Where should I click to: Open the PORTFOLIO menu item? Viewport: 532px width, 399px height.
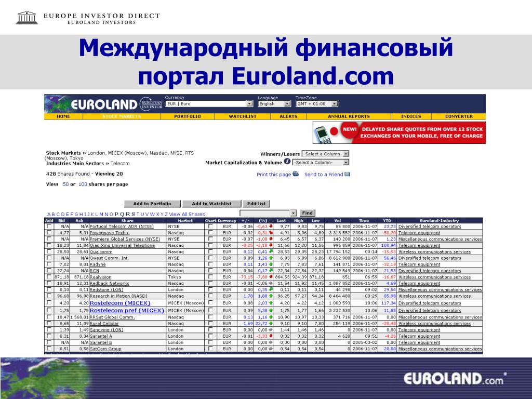187,116
